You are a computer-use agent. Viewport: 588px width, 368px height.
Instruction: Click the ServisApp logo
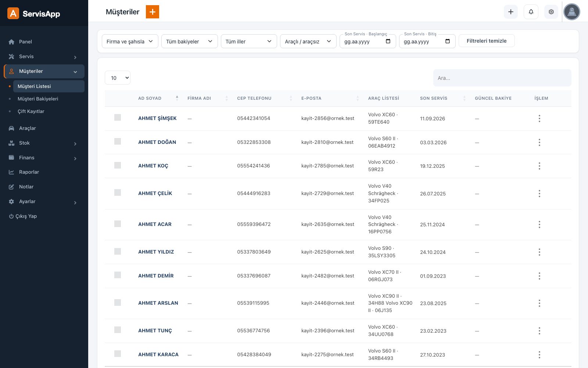pos(34,14)
